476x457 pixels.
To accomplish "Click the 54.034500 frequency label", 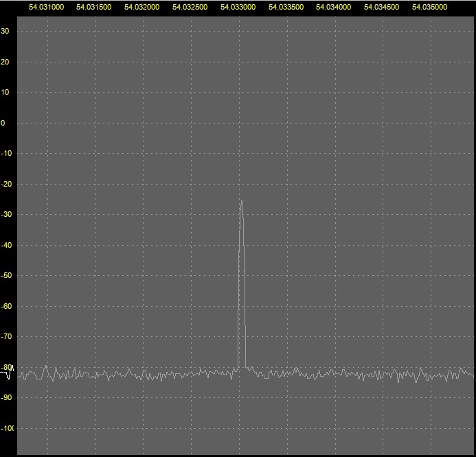I will (381, 7).
